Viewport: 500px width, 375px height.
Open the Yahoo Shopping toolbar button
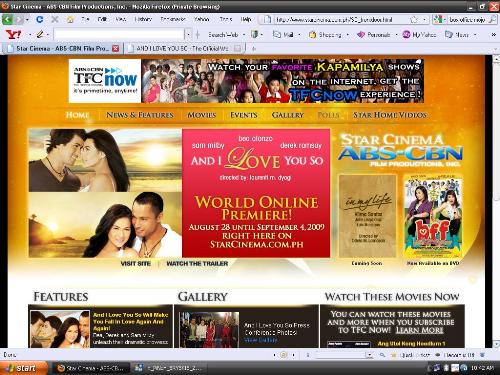point(325,34)
